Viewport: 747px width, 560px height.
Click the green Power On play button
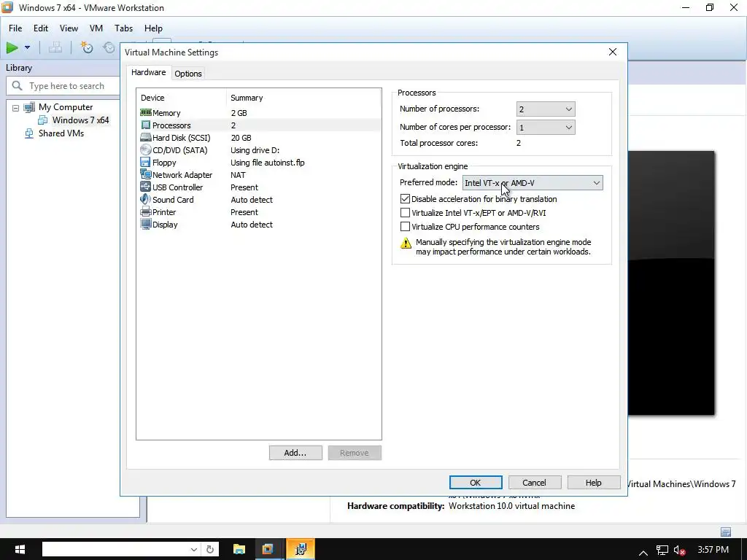click(12, 47)
